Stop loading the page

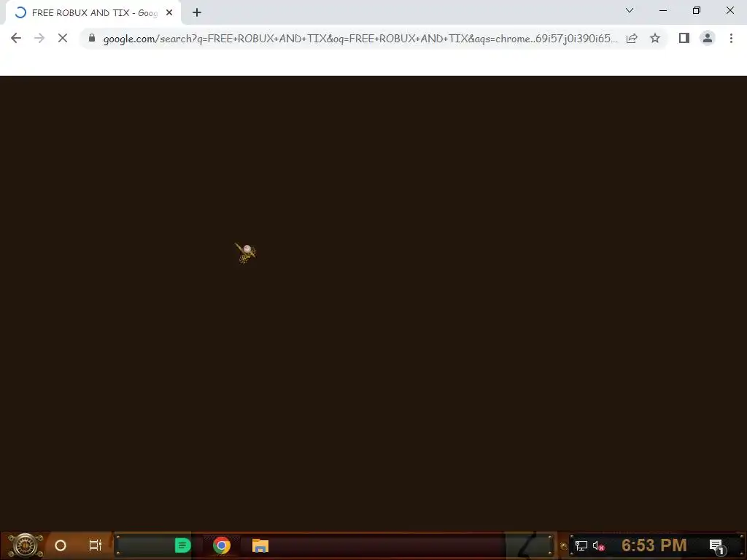63,38
